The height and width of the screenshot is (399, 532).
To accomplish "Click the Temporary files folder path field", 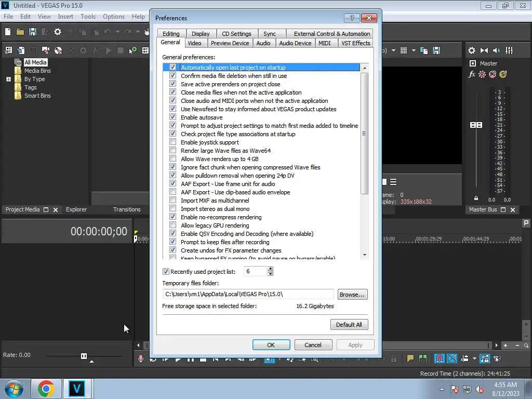I will [x=248, y=294].
